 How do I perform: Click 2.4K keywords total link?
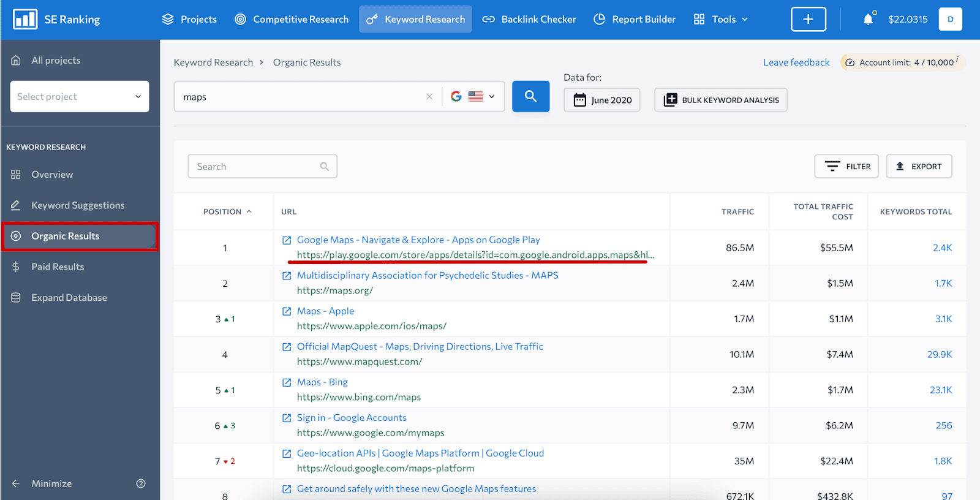[x=942, y=248]
